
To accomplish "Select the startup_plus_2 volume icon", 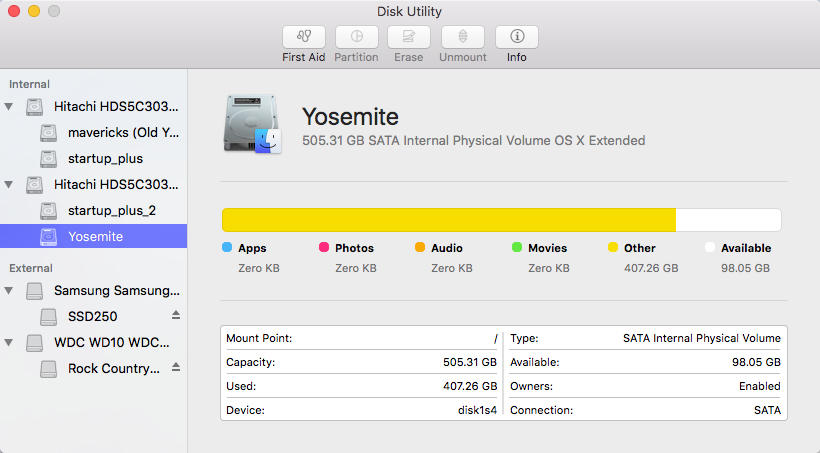I will coord(49,211).
